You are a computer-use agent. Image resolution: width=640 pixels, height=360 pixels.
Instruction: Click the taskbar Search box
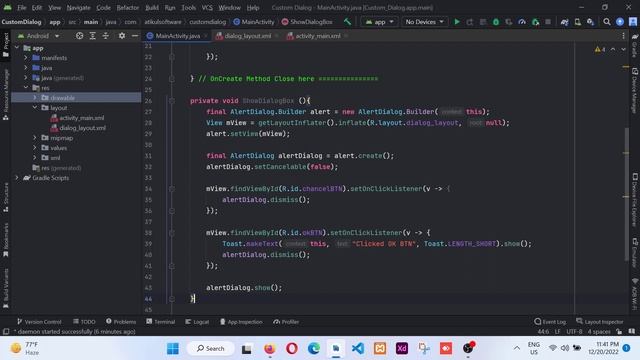[211, 349]
